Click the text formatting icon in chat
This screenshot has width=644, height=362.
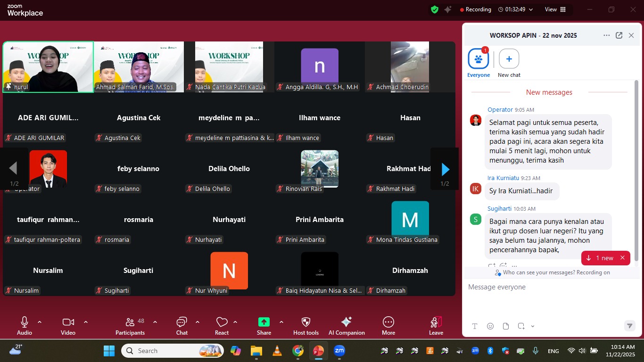click(x=475, y=326)
